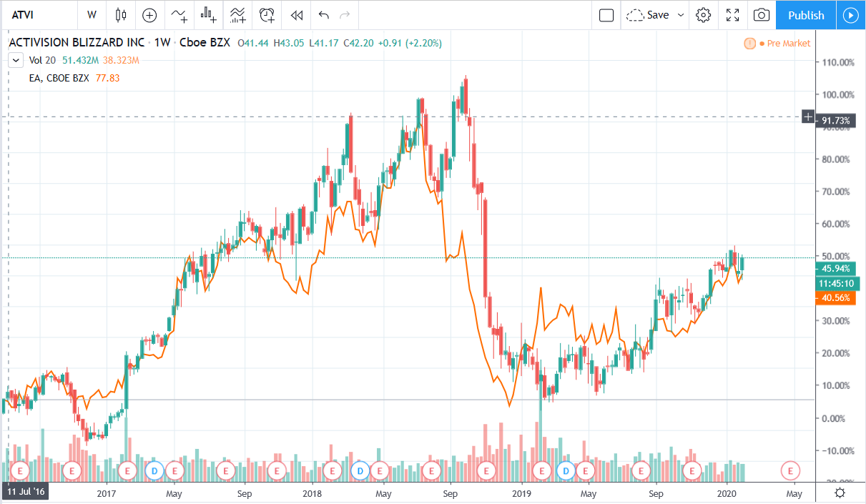Open the indicator templates menu
Screen dimensions: 866x504
click(238, 15)
